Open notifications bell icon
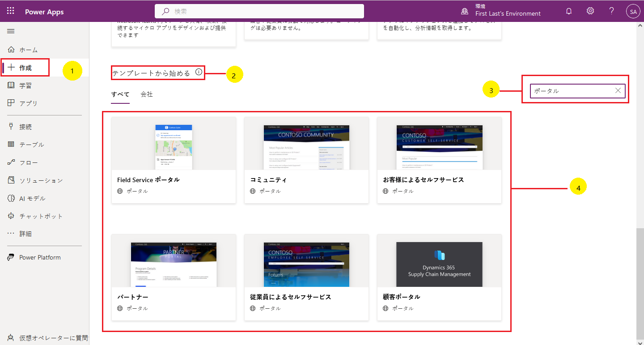The image size is (644, 345). point(569,11)
